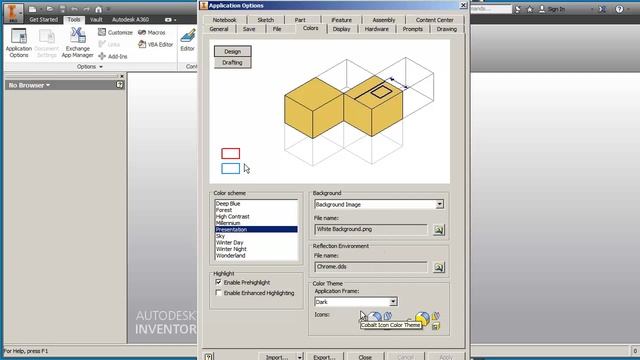The height and width of the screenshot is (360, 640).
Task: Expand the Import button dropdown arrow
Action: point(299,357)
